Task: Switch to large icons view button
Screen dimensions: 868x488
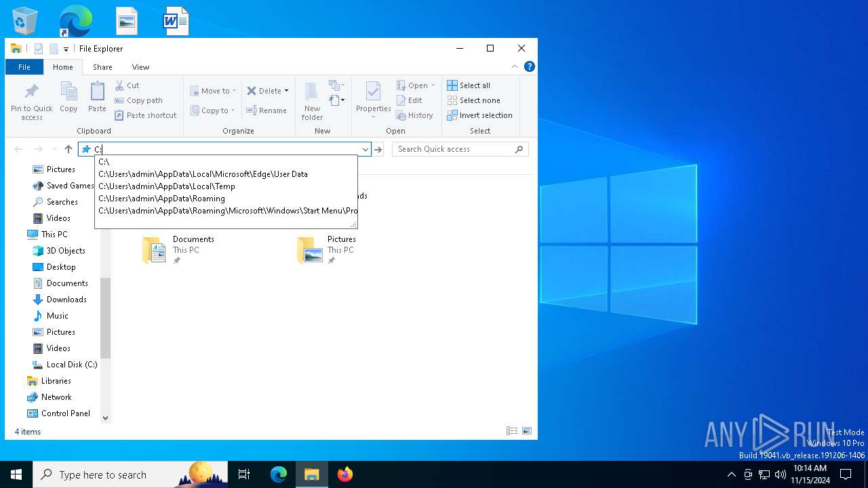Action: click(527, 431)
